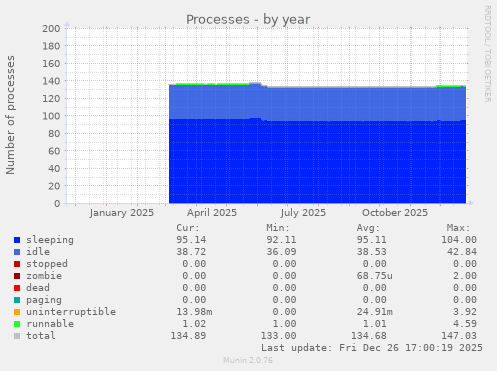The image size is (497, 371).
Task: Click the 'Max:' column header
Action: click(x=458, y=228)
